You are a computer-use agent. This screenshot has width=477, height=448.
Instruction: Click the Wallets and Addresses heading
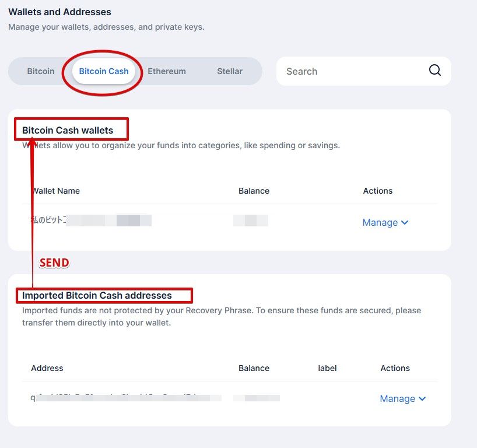pyautogui.click(x=59, y=12)
